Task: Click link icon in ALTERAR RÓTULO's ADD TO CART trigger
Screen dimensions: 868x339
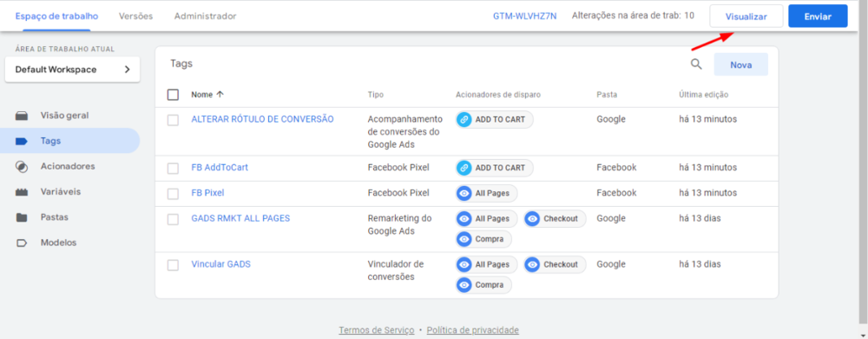Action: tap(464, 120)
